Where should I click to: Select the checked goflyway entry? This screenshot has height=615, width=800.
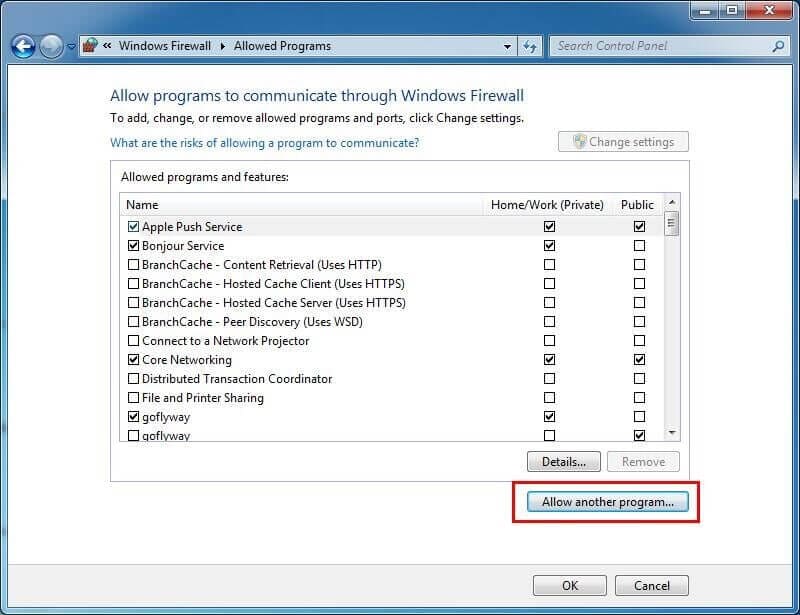[x=391, y=416]
